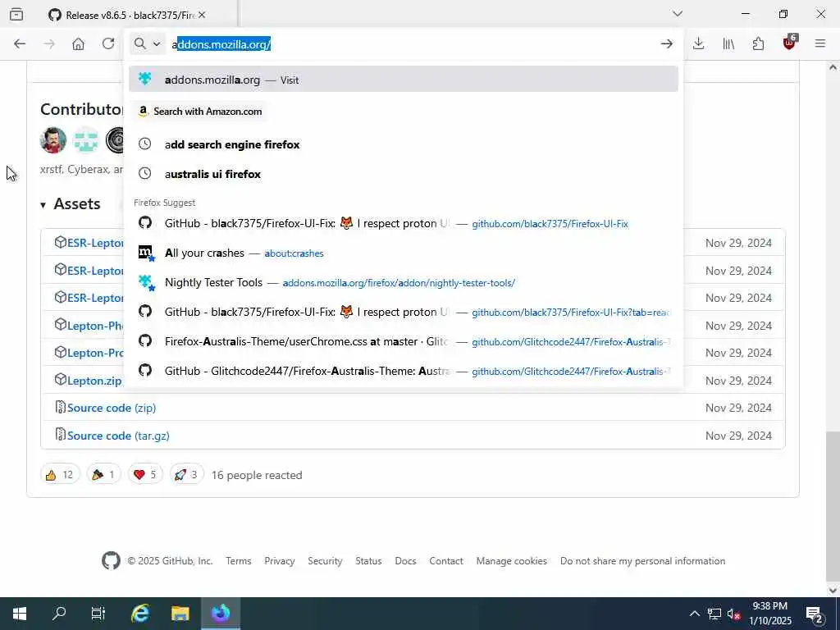840x630 pixels.
Task: Open the Windows Start menu
Action: click(x=20, y=614)
